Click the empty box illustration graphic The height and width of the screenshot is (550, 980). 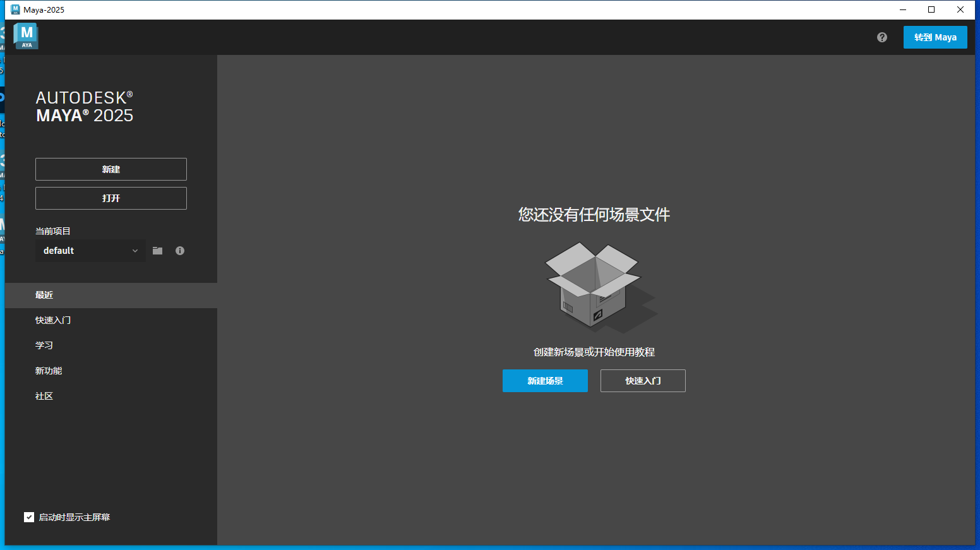592,286
